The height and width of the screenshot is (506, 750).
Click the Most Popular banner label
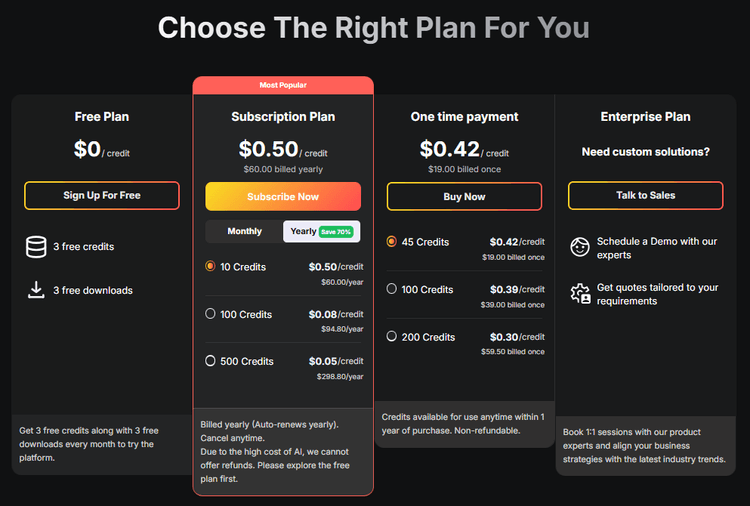tap(283, 85)
